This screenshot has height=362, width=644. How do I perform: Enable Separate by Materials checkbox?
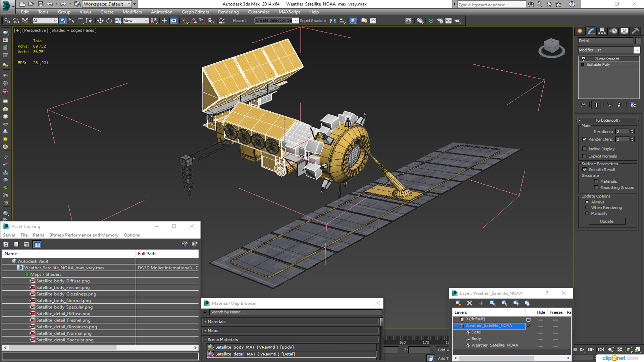tap(596, 181)
